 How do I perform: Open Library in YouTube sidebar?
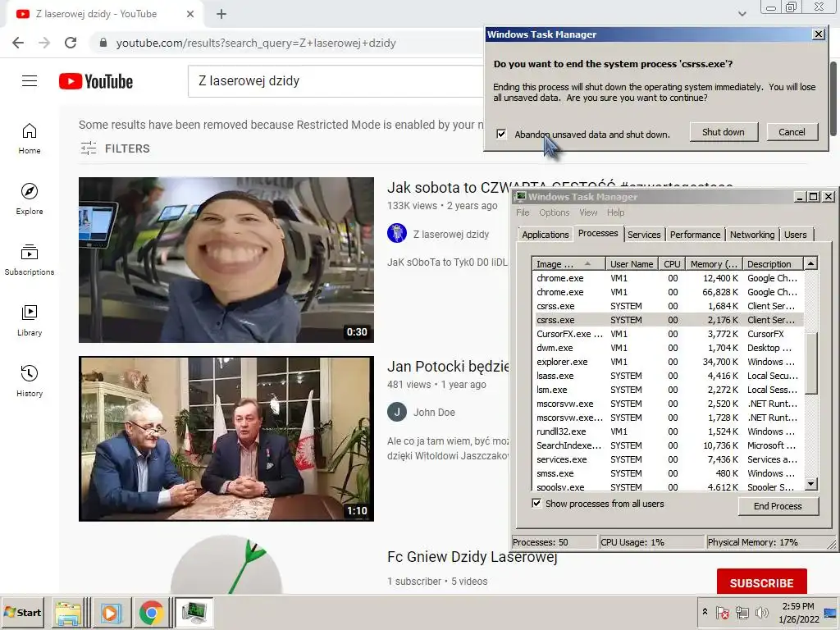[x=30, y=321]
